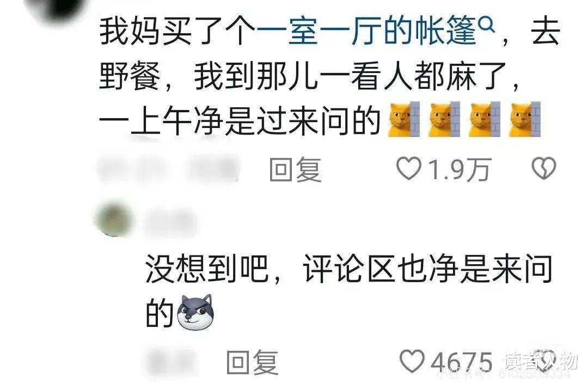The height and width of the screenshot is (383, 588).
Task: Open the second commenter's round avatar
Action: click(x=114, y=220)
